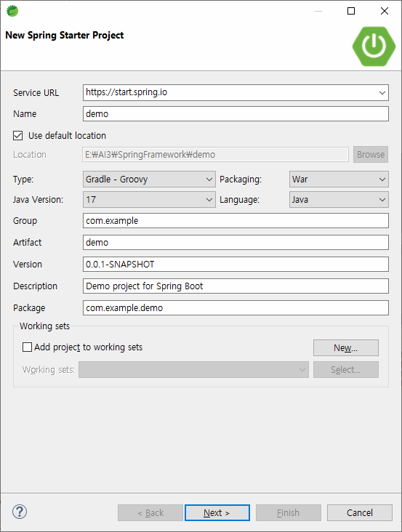The height and width of the screenshot is (532, 402).
Task: Click the green Spring Boot power logo
Action: [374, 46]
